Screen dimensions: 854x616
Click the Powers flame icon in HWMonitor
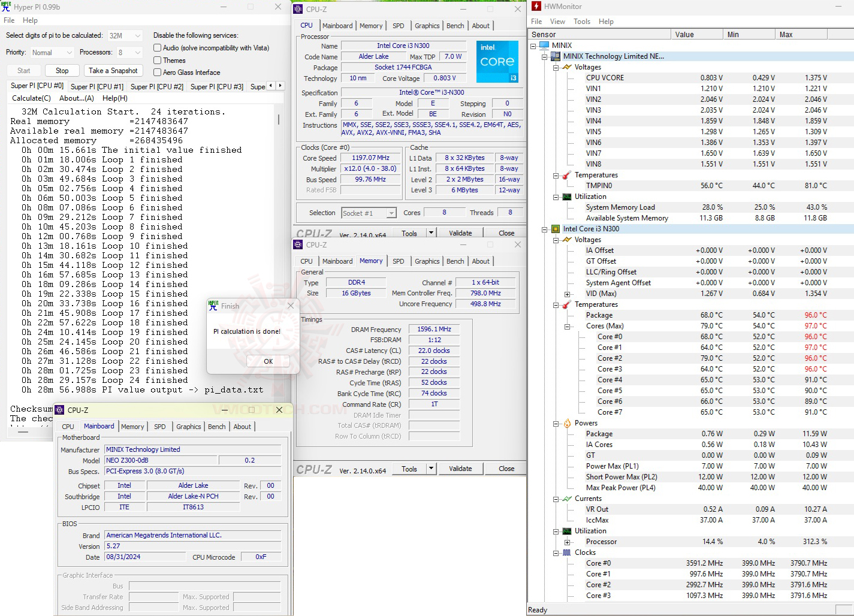(567, 423)
